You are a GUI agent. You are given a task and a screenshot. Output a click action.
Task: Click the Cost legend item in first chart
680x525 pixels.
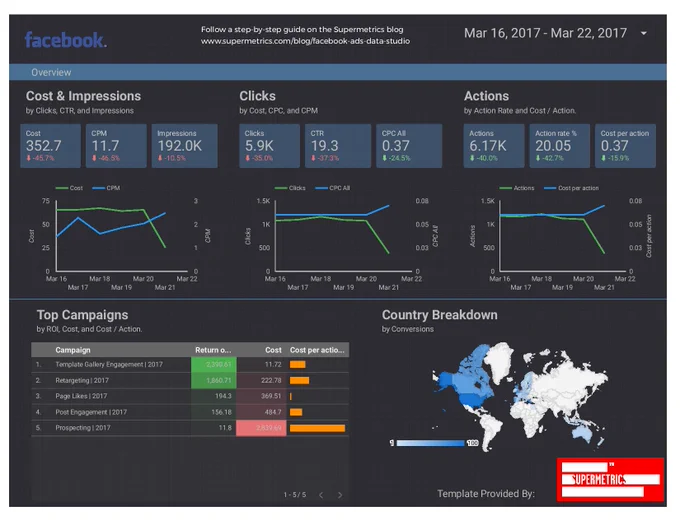(69, 188)
